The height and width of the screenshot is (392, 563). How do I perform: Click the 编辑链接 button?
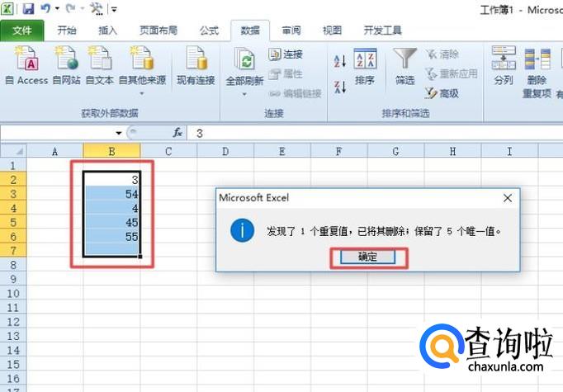296,94
